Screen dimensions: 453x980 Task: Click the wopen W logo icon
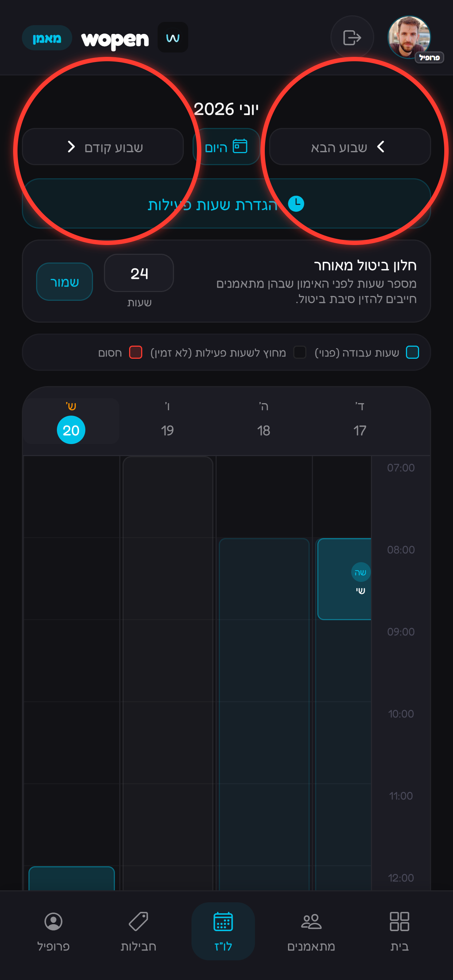click(173, 37)
